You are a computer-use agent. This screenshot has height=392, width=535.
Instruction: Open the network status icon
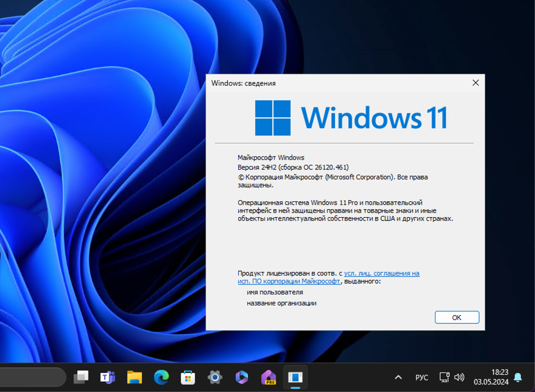pyautogui.click(x=444, y=377)
